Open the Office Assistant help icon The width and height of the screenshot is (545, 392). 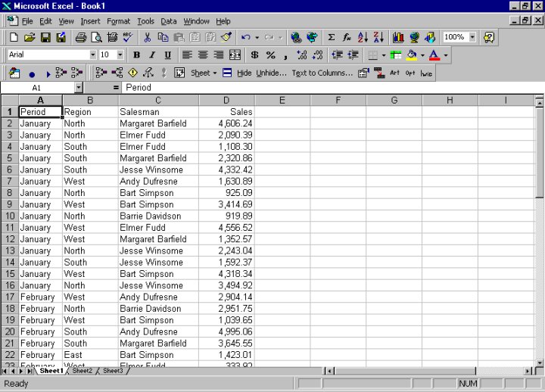[489, 37]
